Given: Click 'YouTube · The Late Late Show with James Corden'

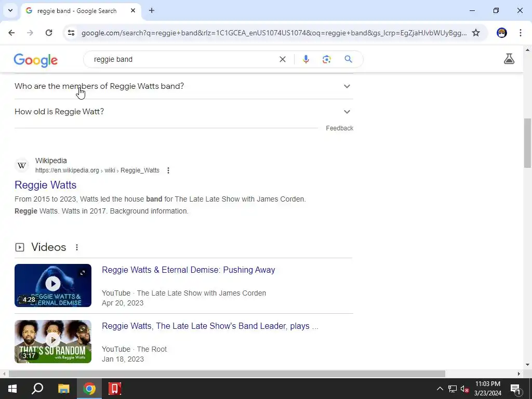Looking at the screenshot, I should (x=184, y=293).
